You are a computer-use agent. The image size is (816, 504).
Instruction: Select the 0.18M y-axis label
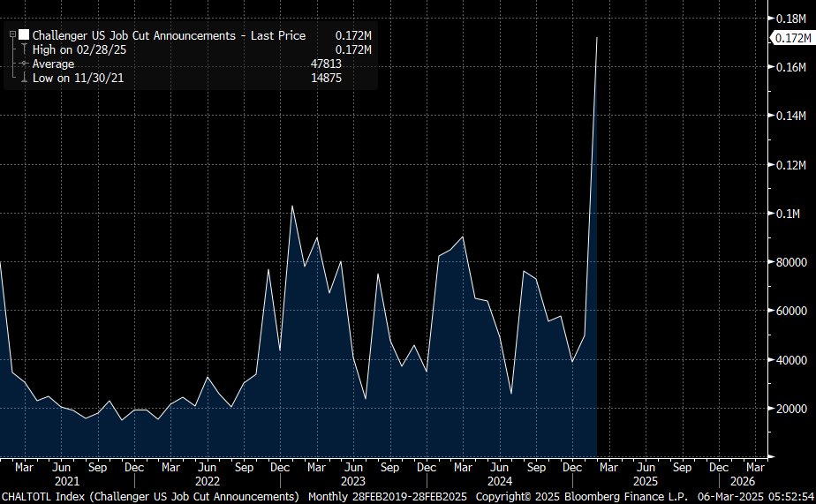[x=791, y=19]
